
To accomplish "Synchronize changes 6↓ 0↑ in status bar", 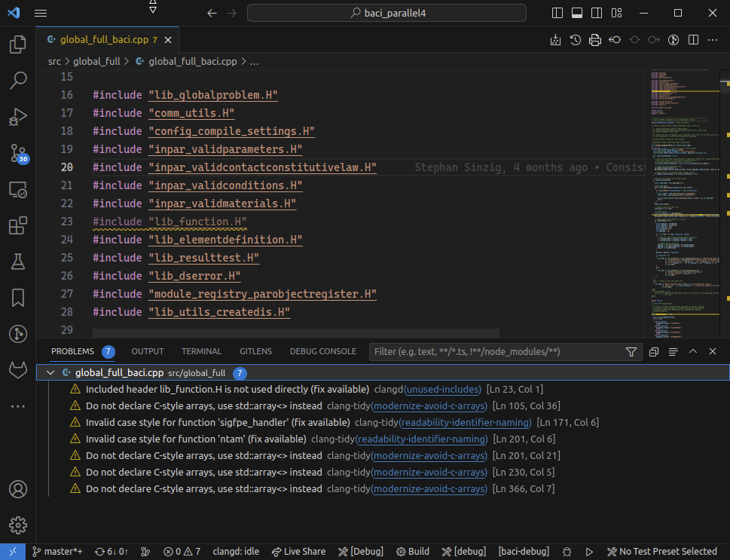I will 111,552.
